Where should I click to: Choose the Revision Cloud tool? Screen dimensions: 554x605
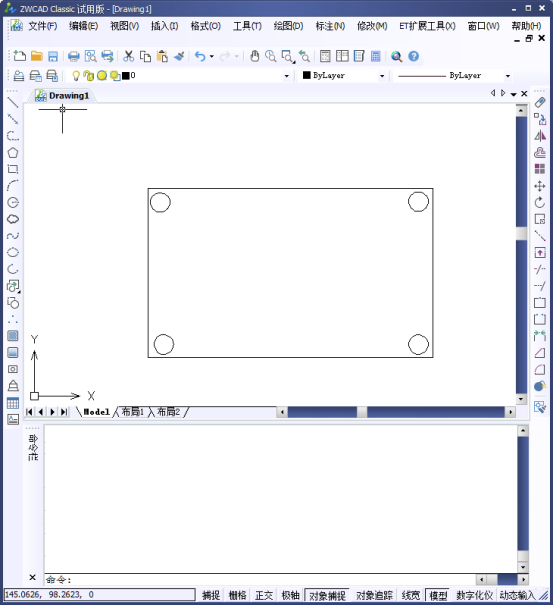[x=13, y=219]
